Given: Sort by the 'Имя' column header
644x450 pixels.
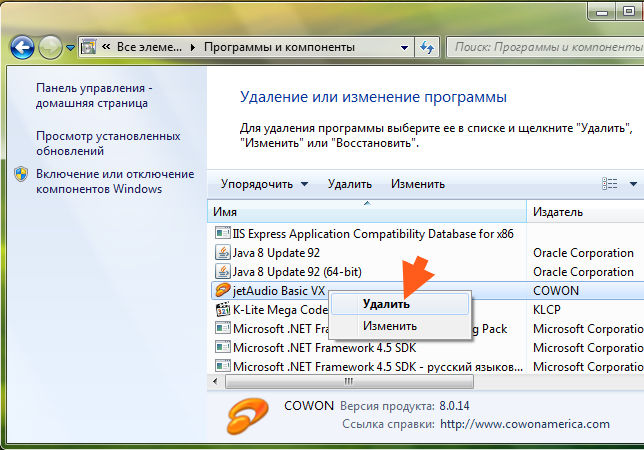Looking at the screenshot, I should [x=367, y=212].
